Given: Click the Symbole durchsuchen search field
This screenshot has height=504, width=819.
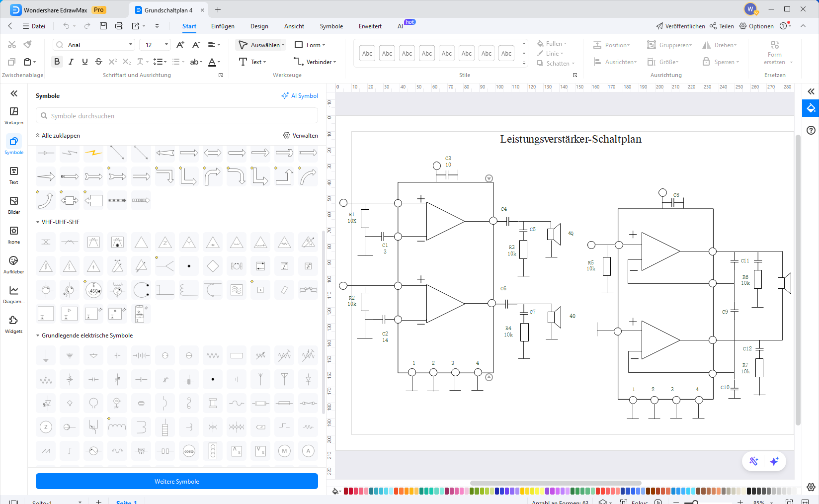Looking at the screenshot, I should tap(177, 116).
